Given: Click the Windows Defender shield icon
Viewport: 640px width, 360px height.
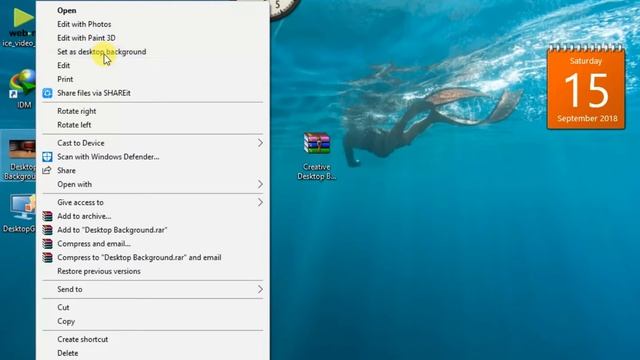Looking at the screenshot, I should 47,157.
